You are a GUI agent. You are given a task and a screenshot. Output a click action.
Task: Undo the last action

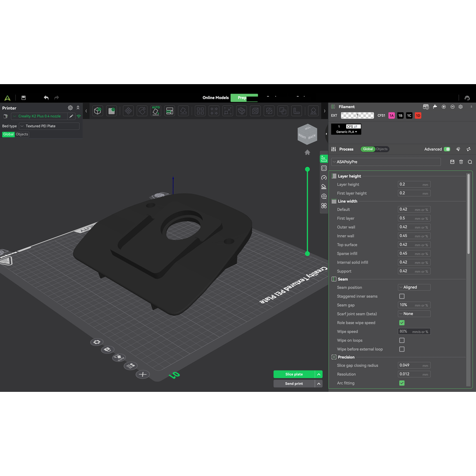click(x=46, y=98)
